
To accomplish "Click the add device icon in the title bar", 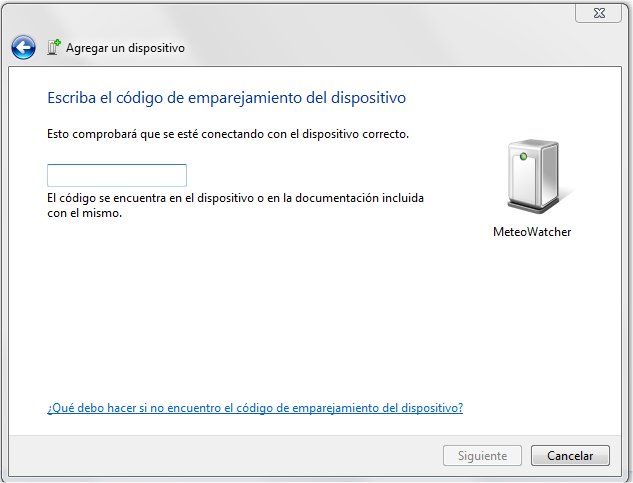I will (54, 47).
